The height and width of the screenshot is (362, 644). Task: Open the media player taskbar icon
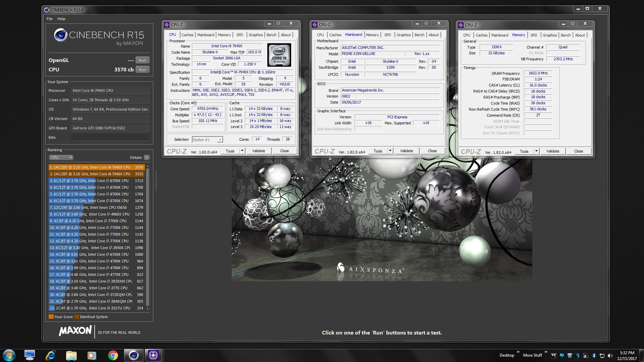pos(92,355)
